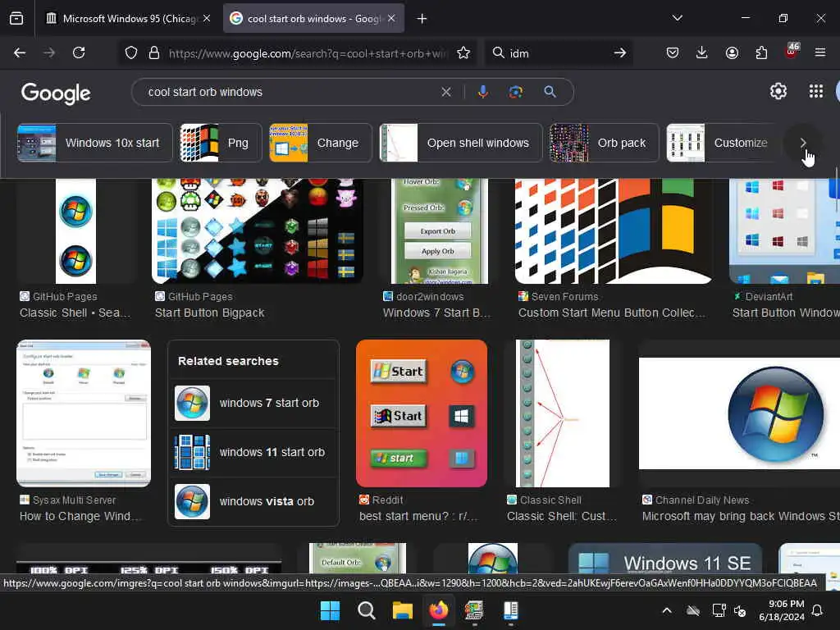The height and width of the screenshot is (630, 840).
Task: List all tabs dropdown arrow
Action: [x=678, y=18]
